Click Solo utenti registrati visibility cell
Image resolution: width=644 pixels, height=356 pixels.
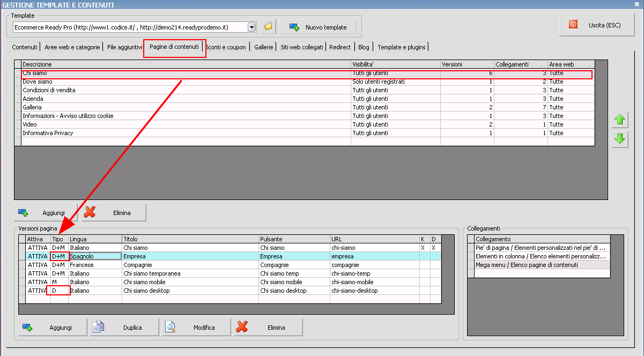pos(396,81)
